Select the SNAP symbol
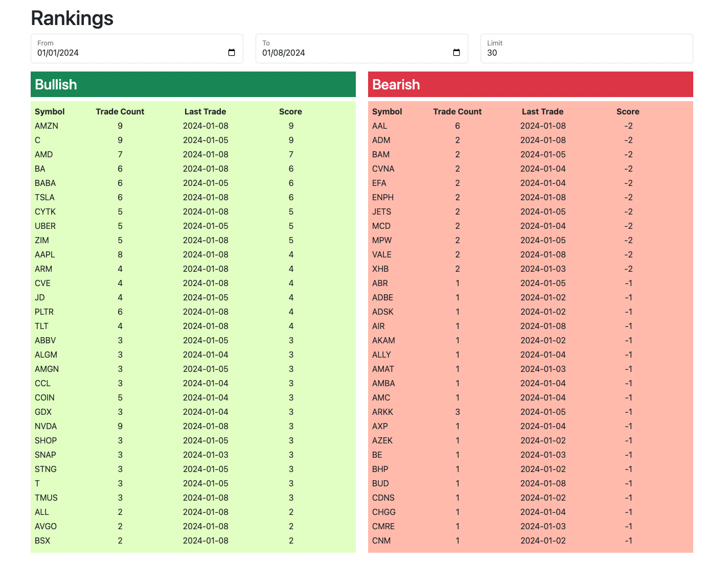728x565 pixels. (45, 455)
